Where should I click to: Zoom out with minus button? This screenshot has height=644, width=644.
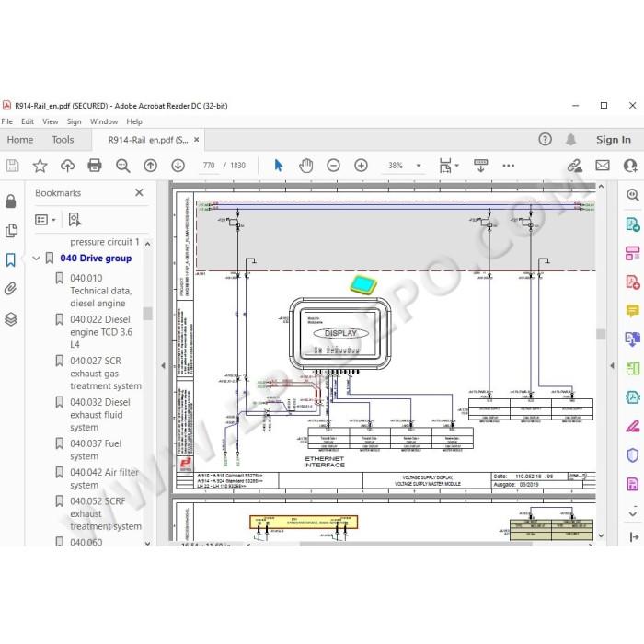coord(333,166)
